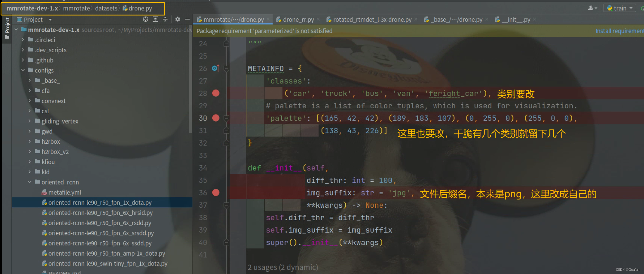Click the Select Opened File crosshair icon

[x=145, y=19]
